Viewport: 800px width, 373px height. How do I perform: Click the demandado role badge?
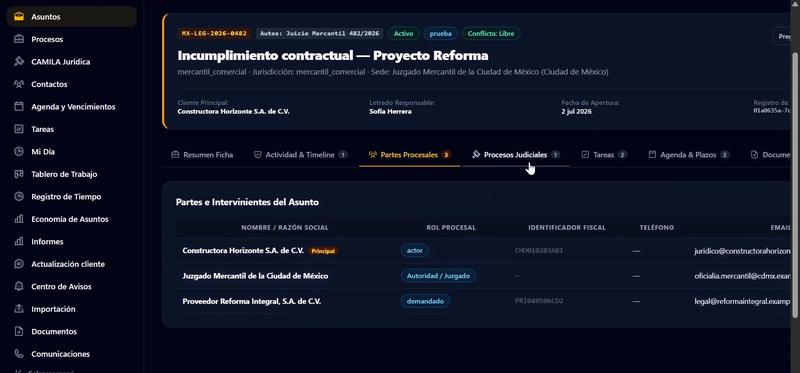[425, 301]
